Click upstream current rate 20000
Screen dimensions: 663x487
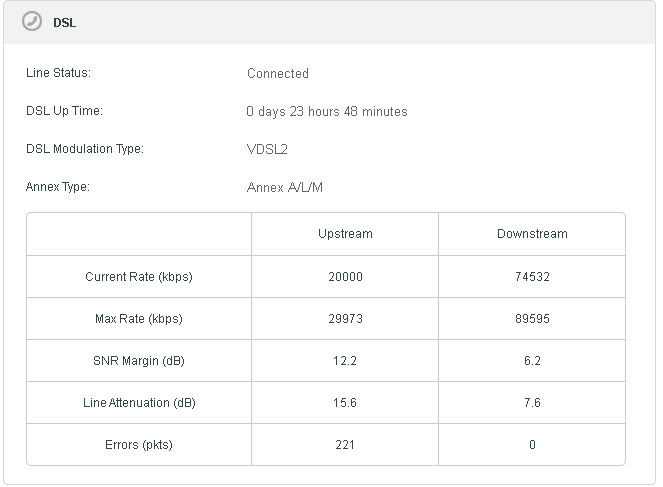[x=345, y=277]
